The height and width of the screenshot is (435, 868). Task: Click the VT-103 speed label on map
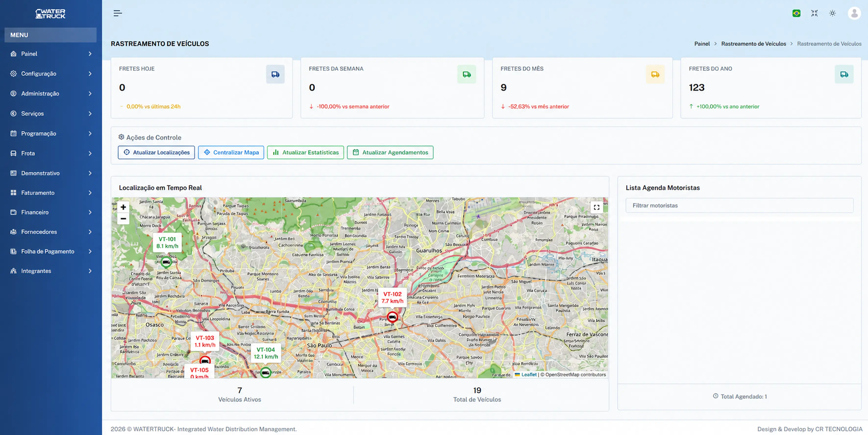[205, 341]
